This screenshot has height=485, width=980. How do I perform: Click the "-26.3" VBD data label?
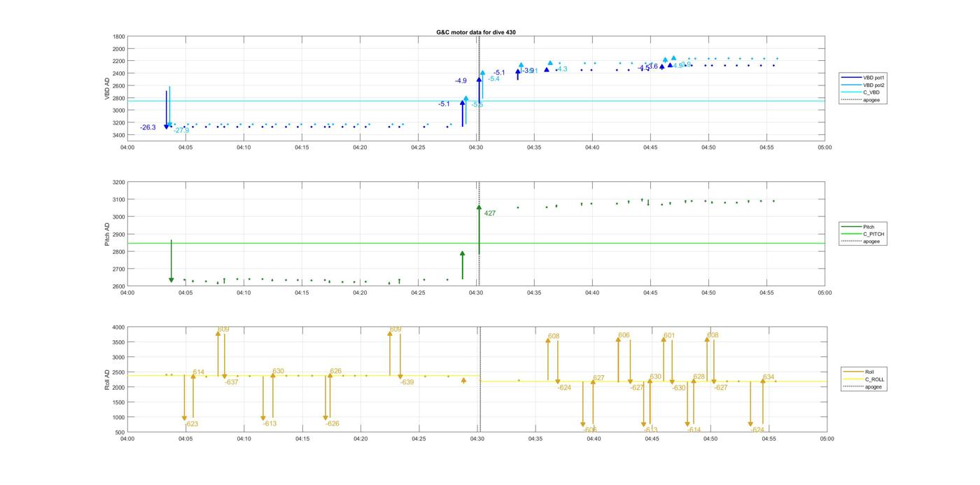(148, 127)
